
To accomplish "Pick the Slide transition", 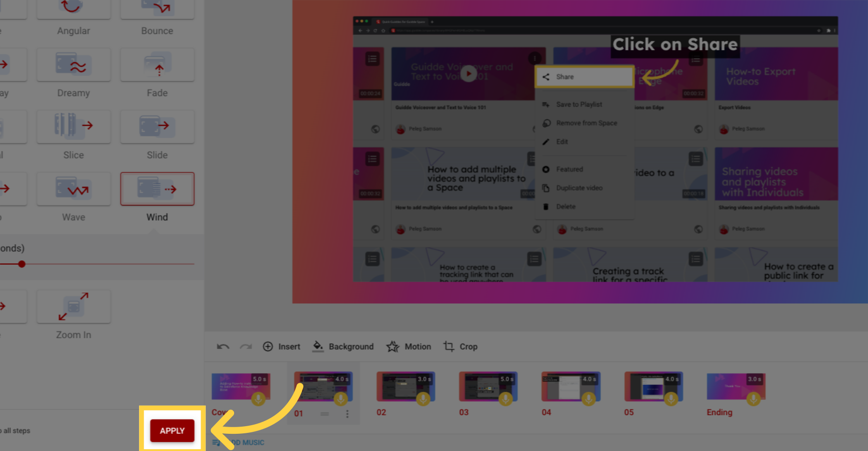I will point(157,127).
